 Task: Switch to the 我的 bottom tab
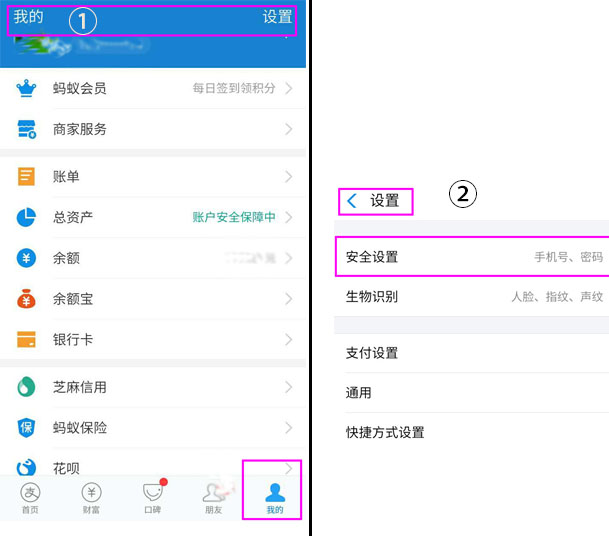coord(275,499)
